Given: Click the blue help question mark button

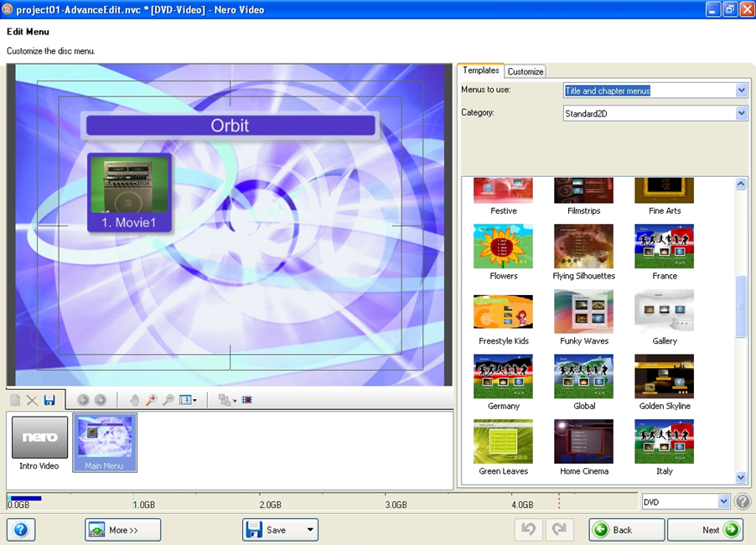Looking at the screenshot, I should click(21, 530).
